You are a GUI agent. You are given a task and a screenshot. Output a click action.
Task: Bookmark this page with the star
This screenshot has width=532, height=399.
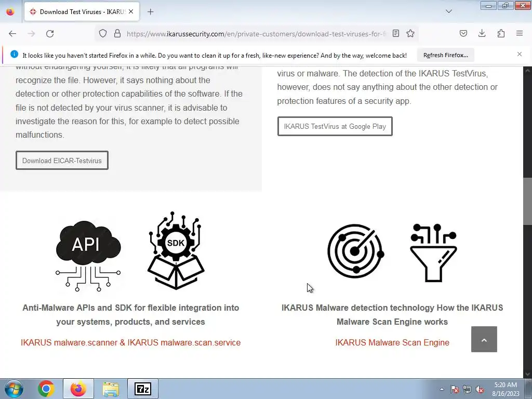coord(410,34)
